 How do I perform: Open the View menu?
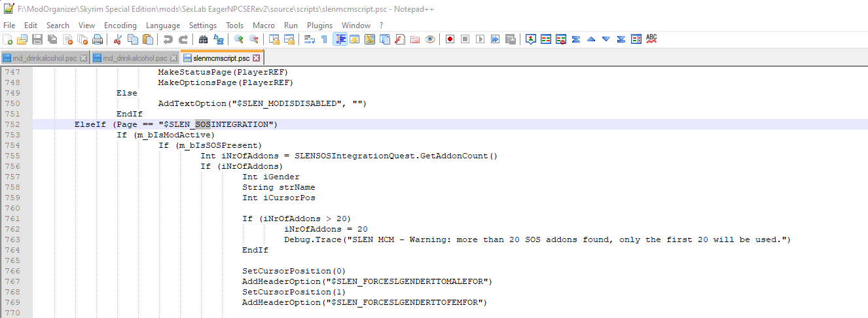[x=86, y=25]
